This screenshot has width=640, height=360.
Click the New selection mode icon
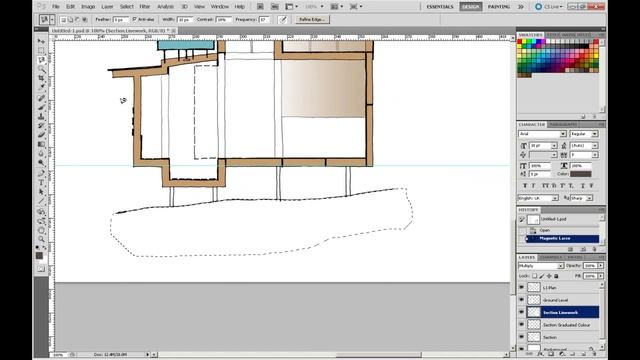pos(64,20)
